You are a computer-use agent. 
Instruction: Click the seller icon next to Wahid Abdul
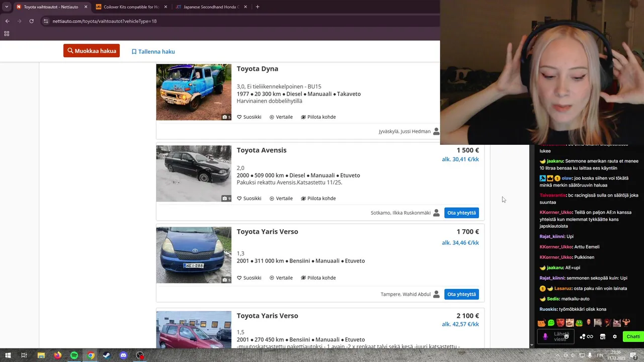point(436,294)
